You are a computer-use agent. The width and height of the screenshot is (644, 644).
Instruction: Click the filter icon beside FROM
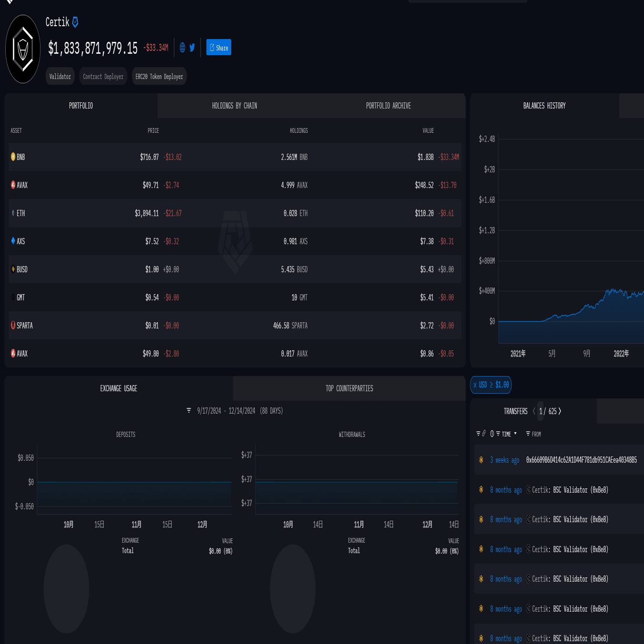528,434
